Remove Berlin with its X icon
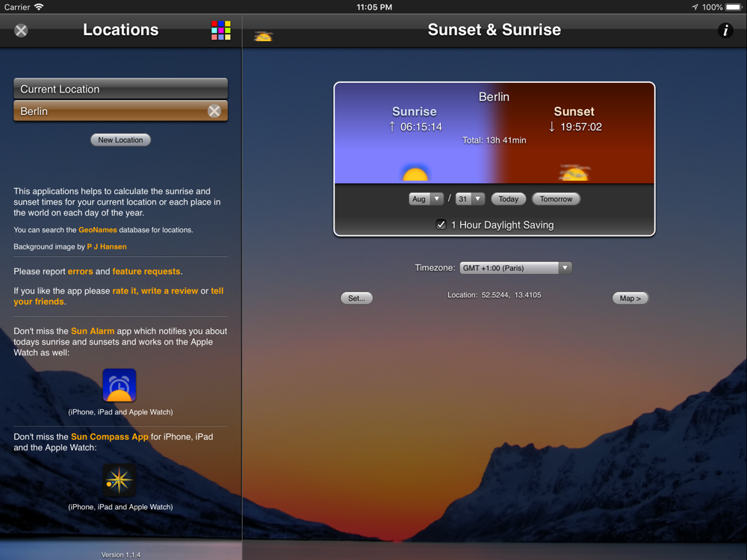Image resolution: width=747 pixels, height=560 pixels. tap(214, 111)
